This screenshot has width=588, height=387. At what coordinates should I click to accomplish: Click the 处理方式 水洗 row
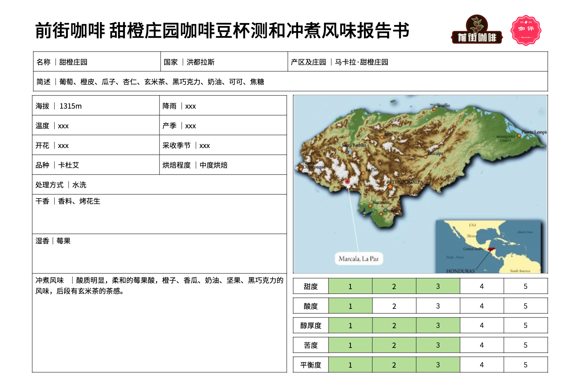tap(159, 185)
